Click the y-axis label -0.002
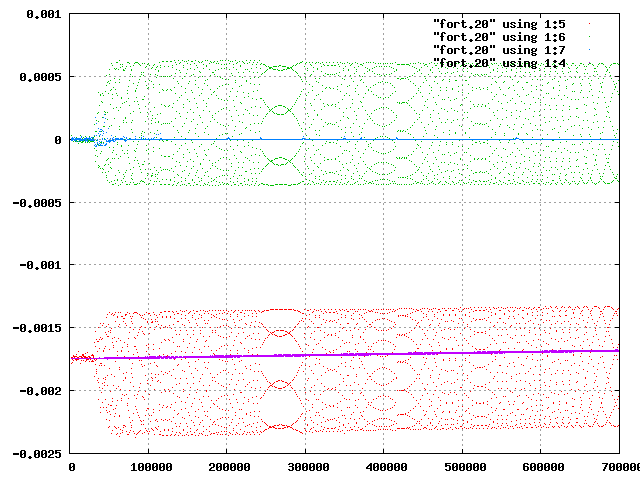 [40, 391]
